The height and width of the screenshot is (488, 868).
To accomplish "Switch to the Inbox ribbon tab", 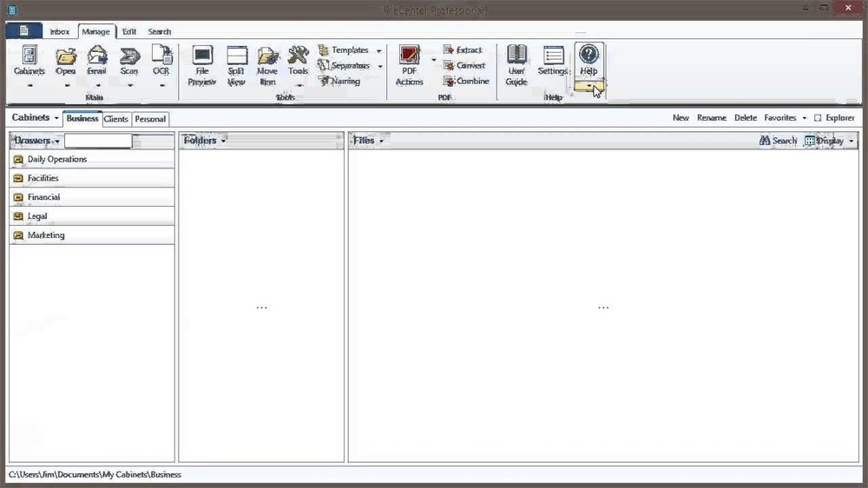I will click(x=60, y=31).
